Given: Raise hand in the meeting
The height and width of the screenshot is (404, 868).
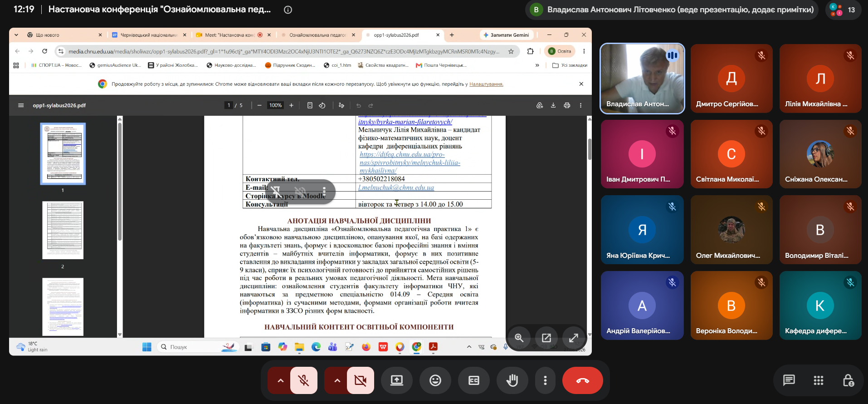Looking at the screenshot, I should coord(512,380).
